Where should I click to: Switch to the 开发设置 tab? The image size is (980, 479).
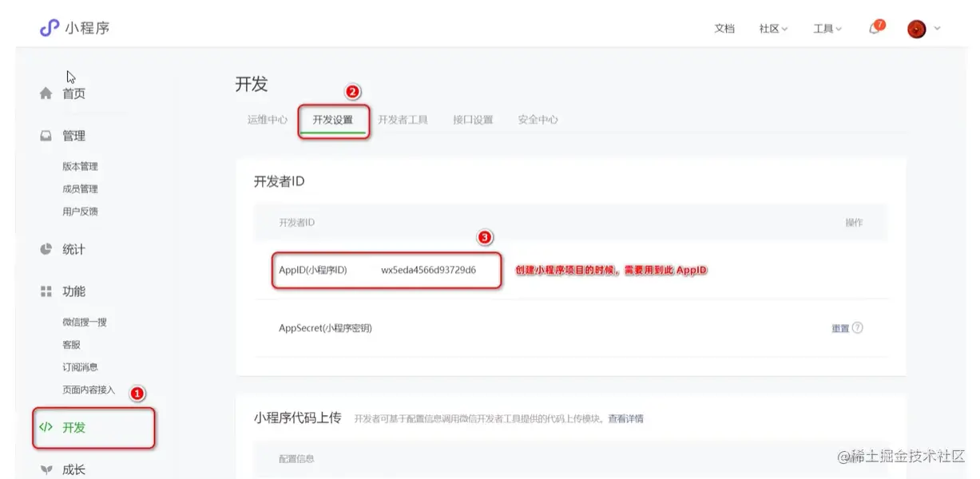pyautogui.click(x=333, y=120)
